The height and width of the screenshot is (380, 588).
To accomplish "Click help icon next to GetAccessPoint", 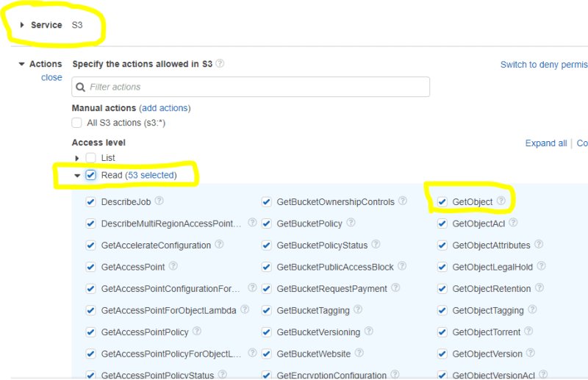I will point(173,266).
